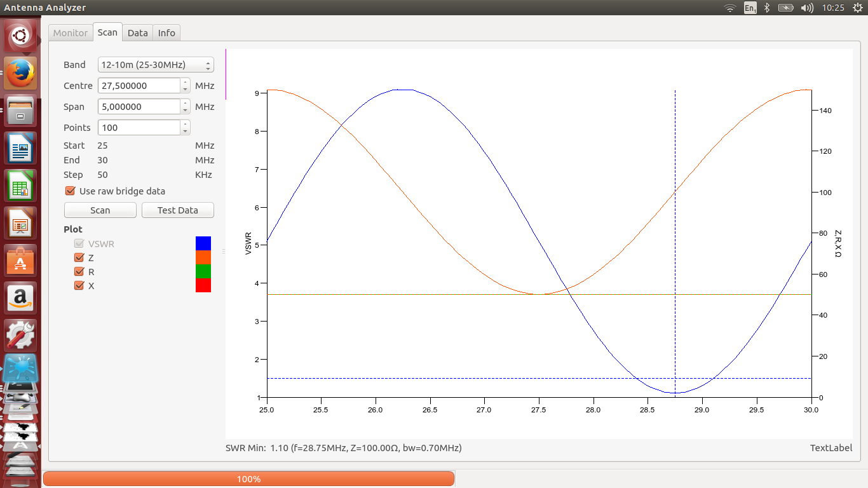Open the Info tab
The height and width of the screenshot is (488, 868).
[166, 33]
